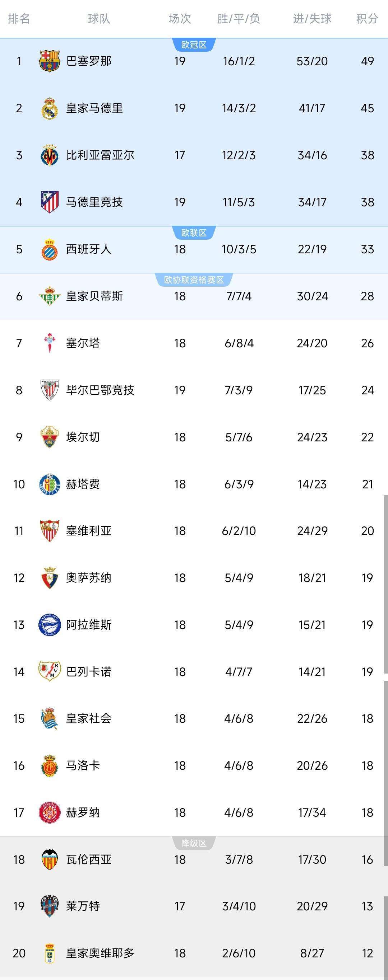Open the 塞维利亚 team name link

[88, 531]
